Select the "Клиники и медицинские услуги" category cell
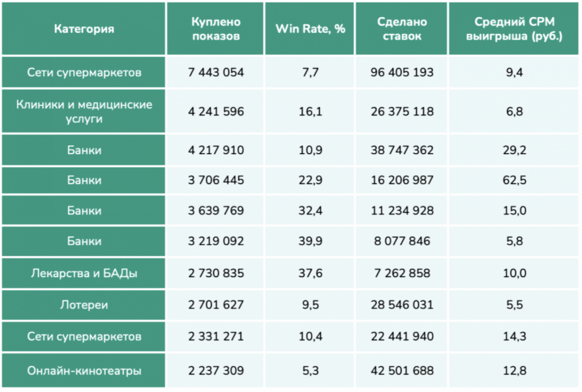This screenshot has height=392, width=582. (84, 111)
